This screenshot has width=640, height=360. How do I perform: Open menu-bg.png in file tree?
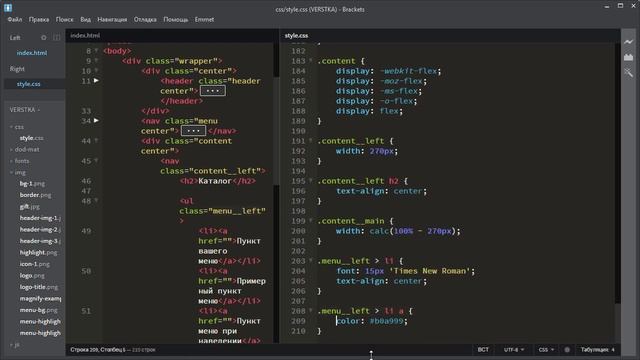pyautogui.click(x=38, y=310)
